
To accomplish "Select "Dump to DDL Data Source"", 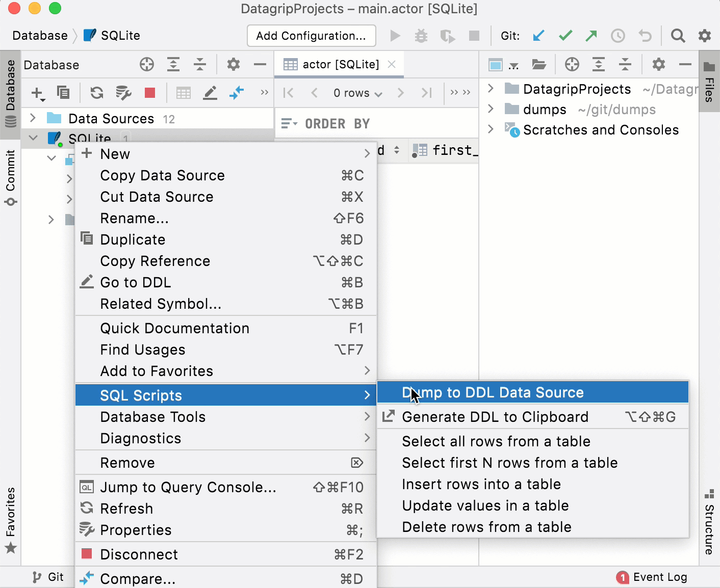I will (x=493, y=392).
